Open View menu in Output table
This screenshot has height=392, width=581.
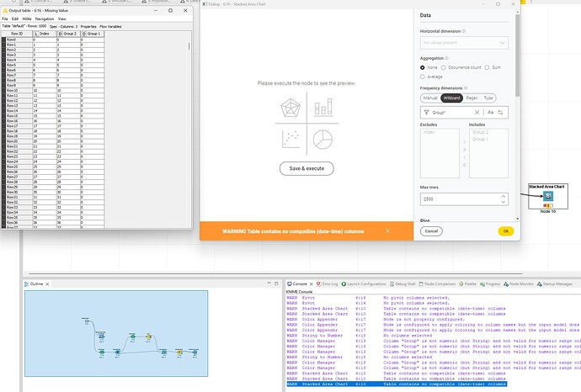pyautogui.click(x=61, y=19)
